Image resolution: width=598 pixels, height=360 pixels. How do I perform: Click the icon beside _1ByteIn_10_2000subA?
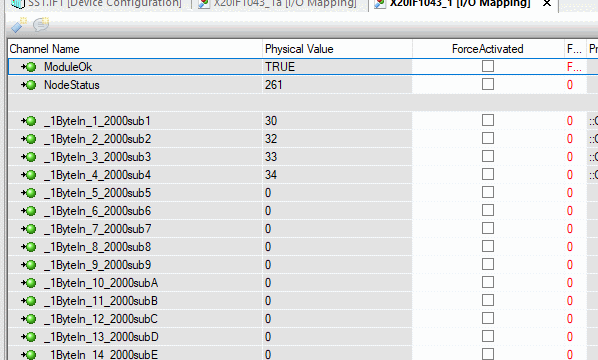(29, 283)
